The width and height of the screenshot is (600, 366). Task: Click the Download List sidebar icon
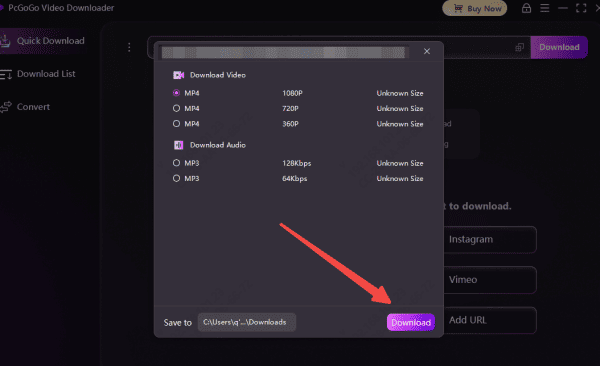(x=5, y=74)
